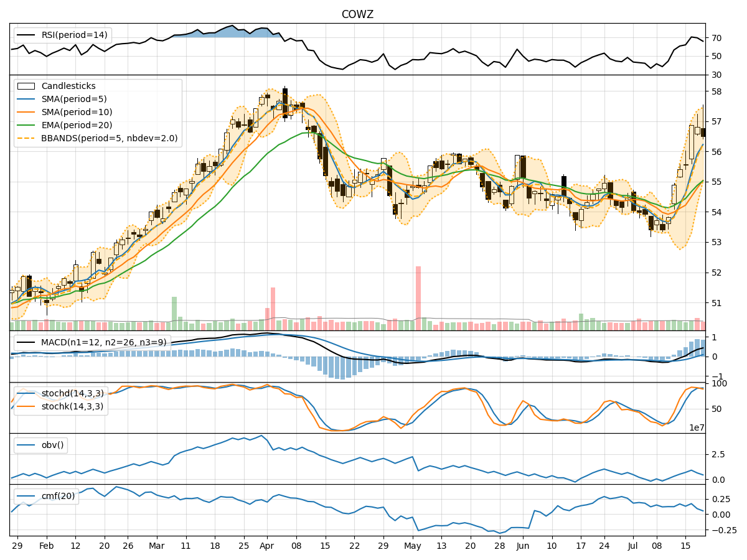Click the Apr axis date label
This screenshot has width=747, height=560.
[x=268, y=544]
